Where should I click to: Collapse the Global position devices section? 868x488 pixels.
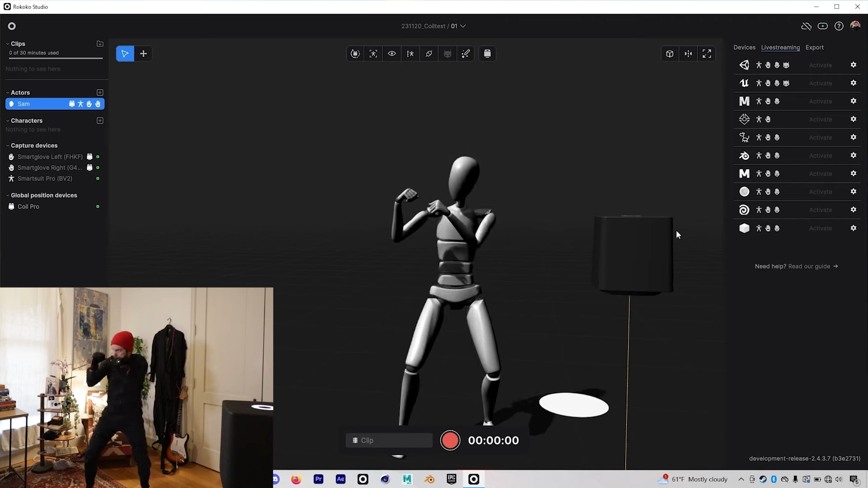click(8, 195)
